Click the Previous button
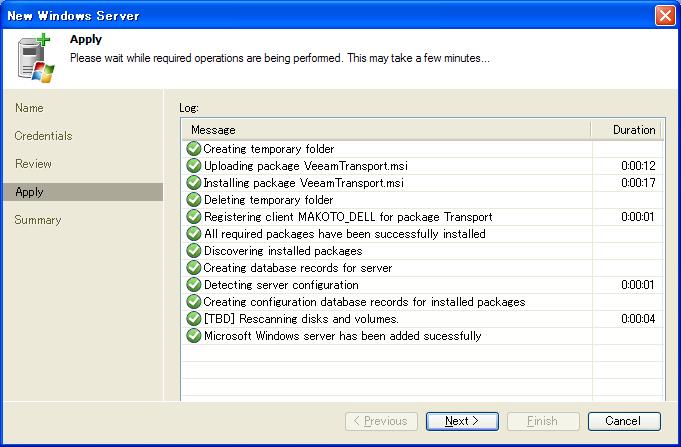Viewport: 681px width, 447px height. click(x=381, y=421)
